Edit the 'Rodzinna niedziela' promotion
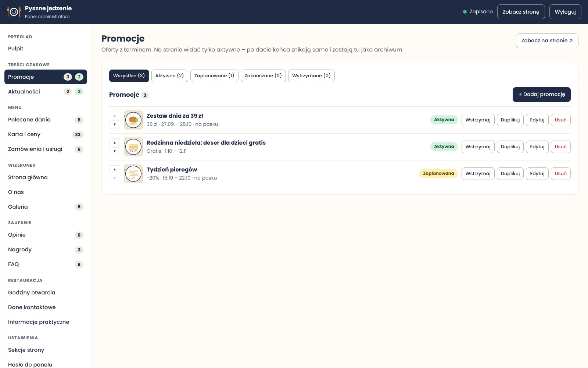This screenshot has height=368, width=588. pos(537,147)
